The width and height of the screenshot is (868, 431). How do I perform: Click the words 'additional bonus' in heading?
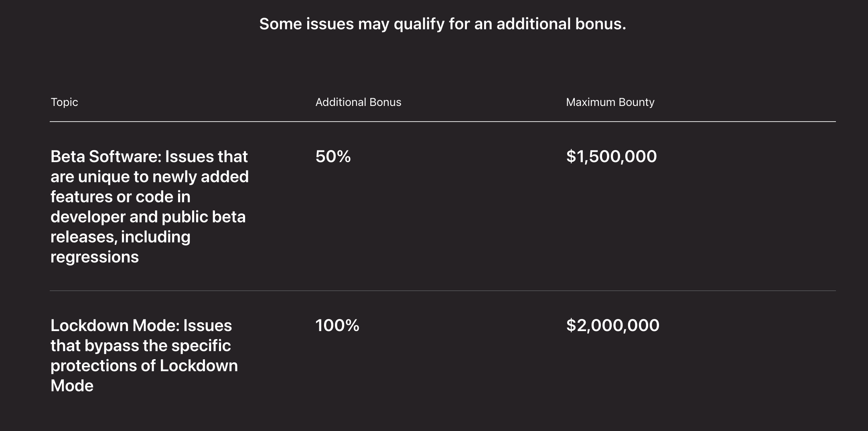tap(560, 24)
